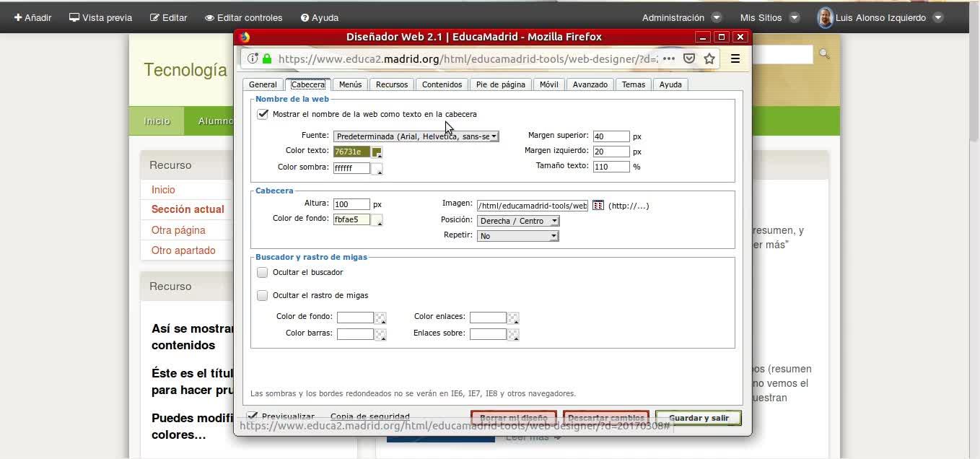This screenshot has width=980, height=459.
Task: Open the Repetir dropdown
Action: (518, 236)
